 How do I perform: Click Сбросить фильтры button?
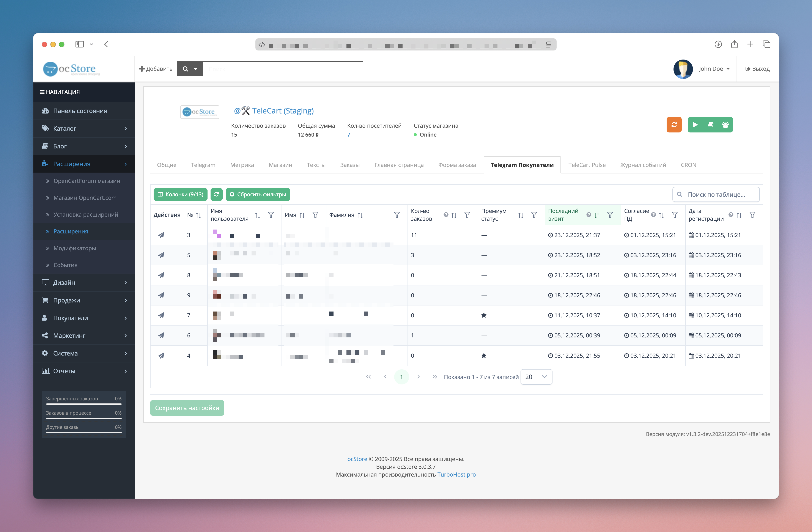pos(258,194)
